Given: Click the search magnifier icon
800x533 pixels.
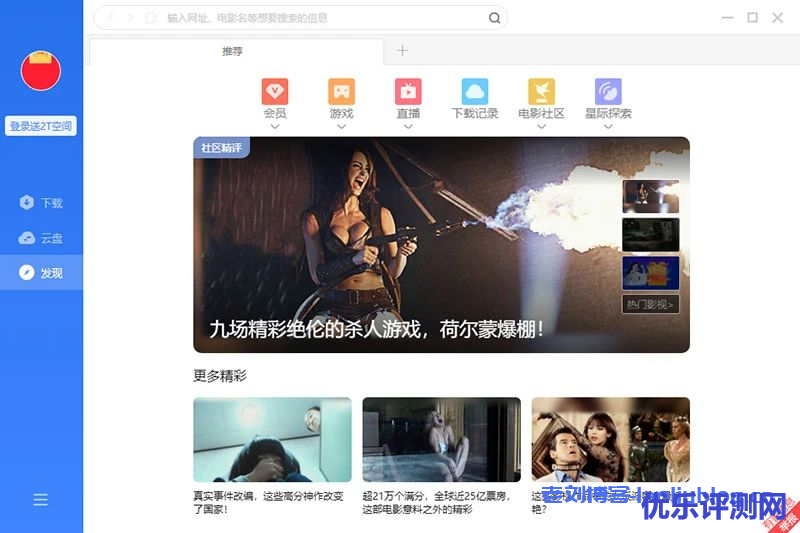Looking at the screenshot, I should (x=494, y=18).
